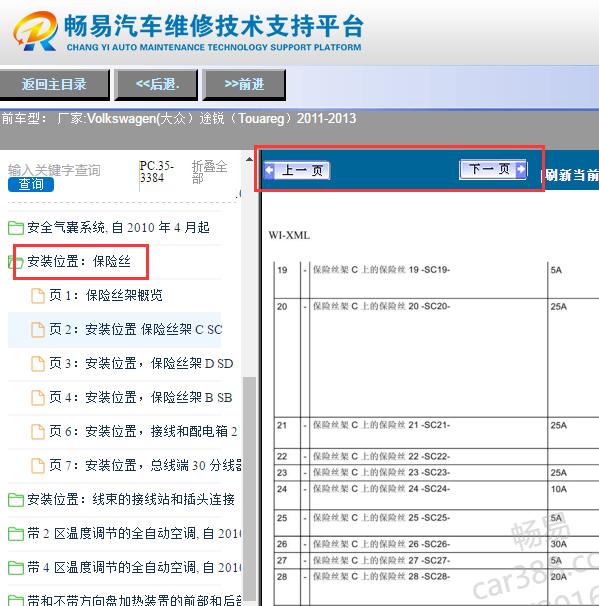Expand 带和不带方向盘加热装置 folder
599x606 pixels.
pyautogui.click(x=134, y=600)
